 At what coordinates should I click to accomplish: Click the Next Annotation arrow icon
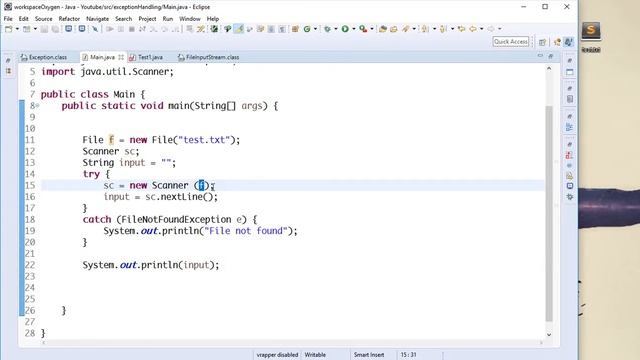click(x=425, y=29)
